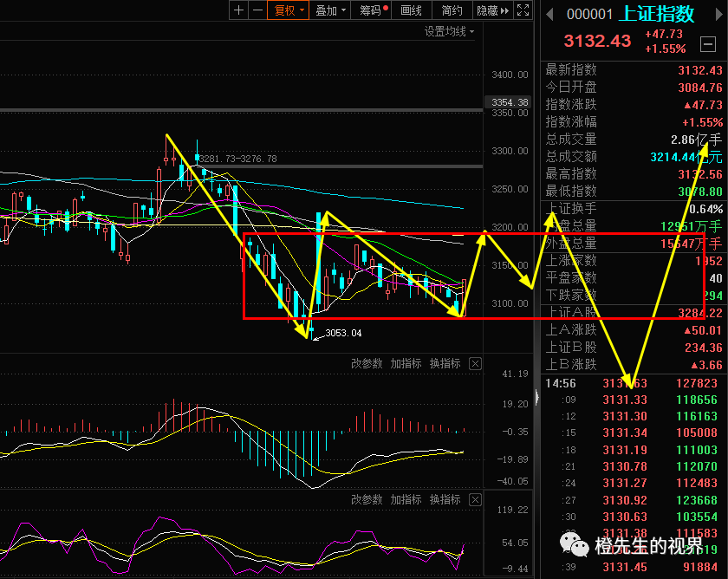
Task: Click 加指标 in the MACD panel
Action: pos(406,363)
